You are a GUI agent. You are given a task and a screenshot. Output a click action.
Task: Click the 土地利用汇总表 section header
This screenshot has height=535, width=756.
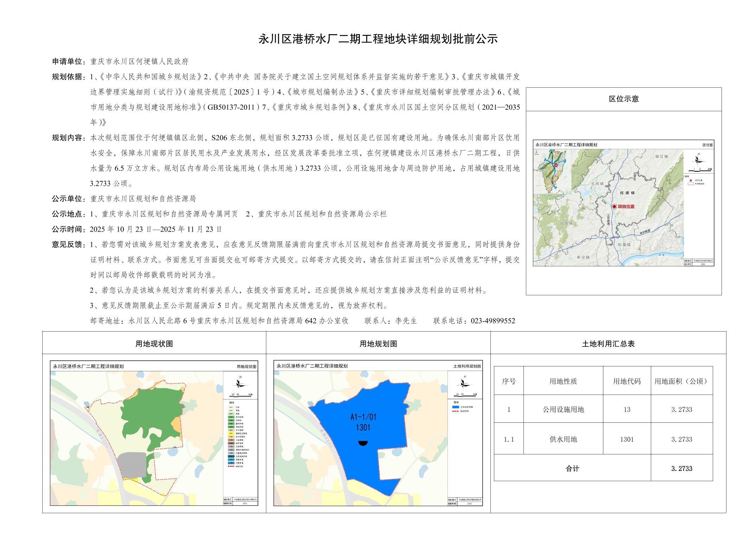pyautogui.click(x=608, y=344)
